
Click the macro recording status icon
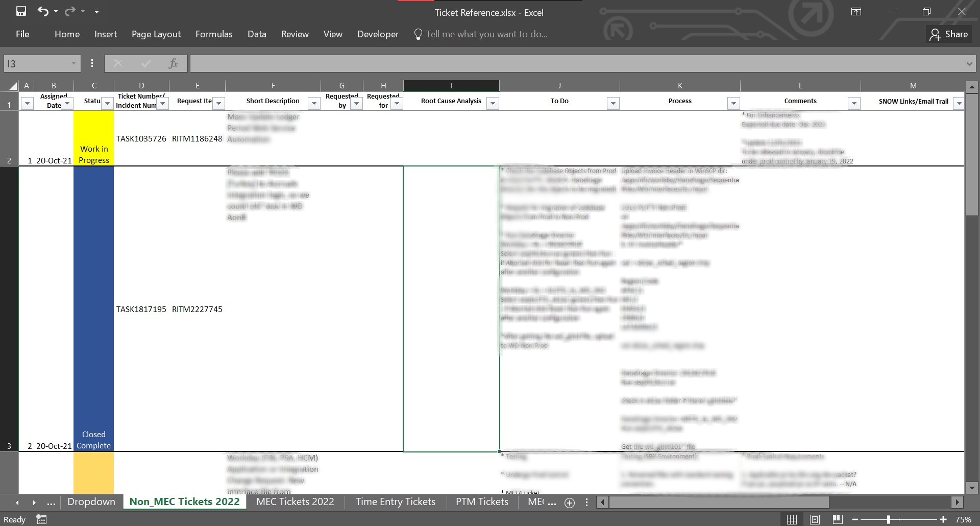(41, 519)
